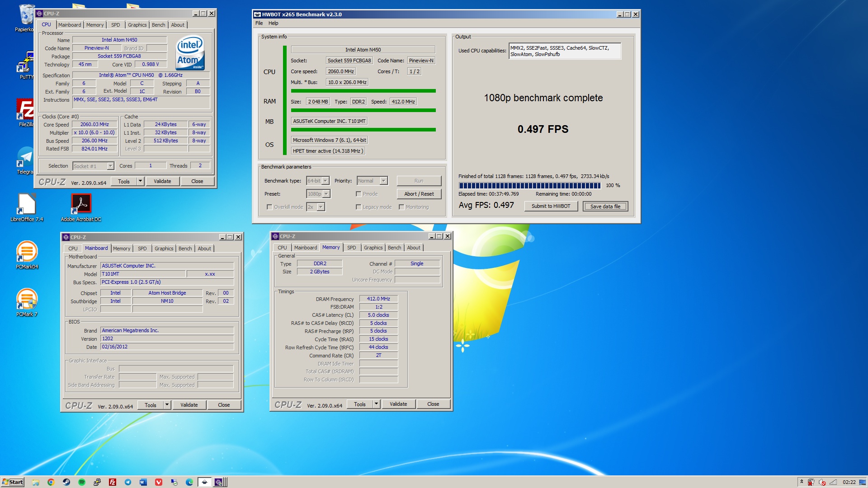Viewport: 868px width, 488px height.
Task: Open the PuTTY desktop shortcut
Action: 25,66
